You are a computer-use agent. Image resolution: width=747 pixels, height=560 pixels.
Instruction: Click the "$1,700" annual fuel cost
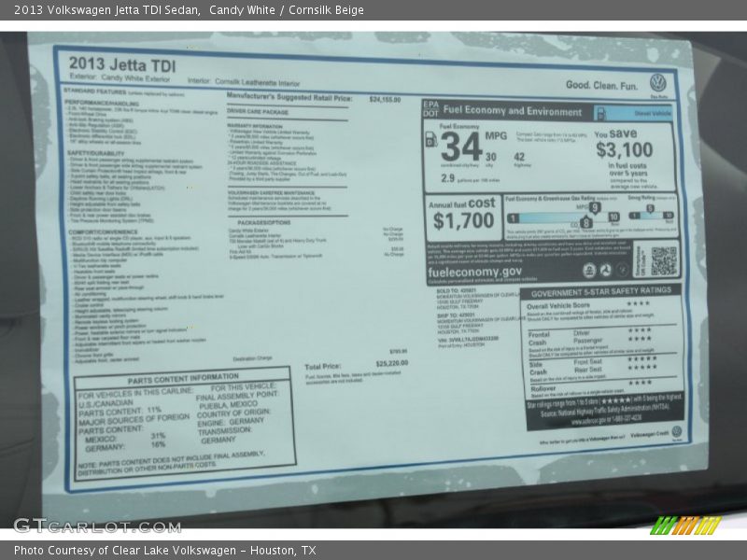[x=463, y=220]
